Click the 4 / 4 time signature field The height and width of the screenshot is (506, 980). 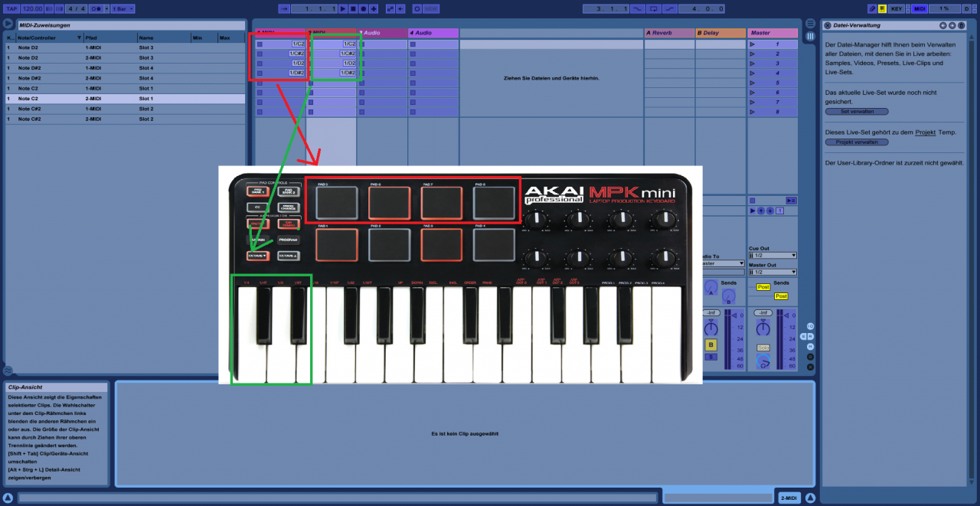[x=77, y=8]
